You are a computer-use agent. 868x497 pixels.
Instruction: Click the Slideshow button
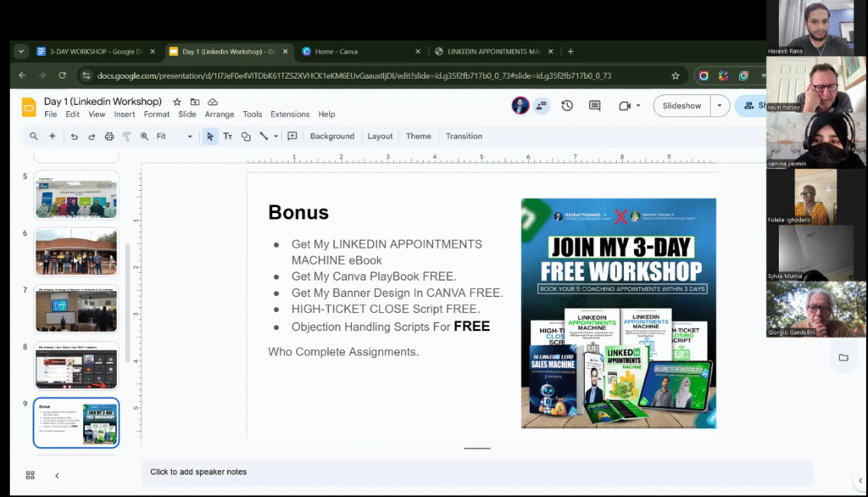pos(682,106)
